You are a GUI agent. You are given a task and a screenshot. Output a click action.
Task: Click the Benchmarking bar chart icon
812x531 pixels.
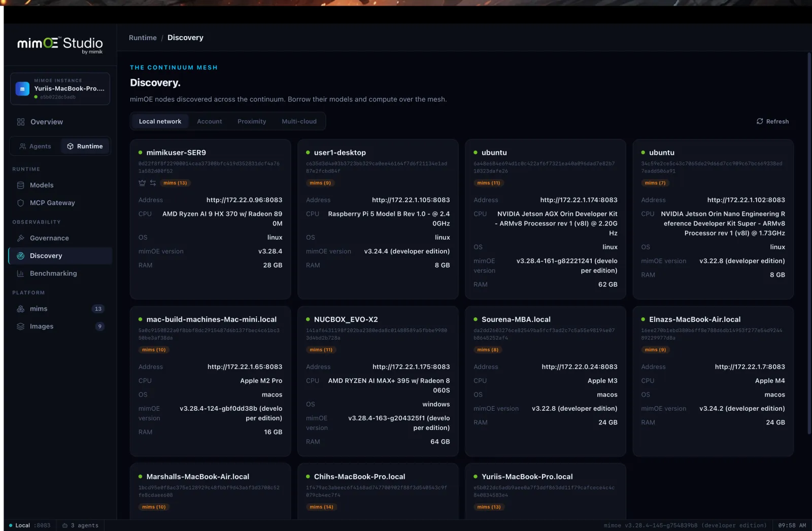(x=21, y=274)
